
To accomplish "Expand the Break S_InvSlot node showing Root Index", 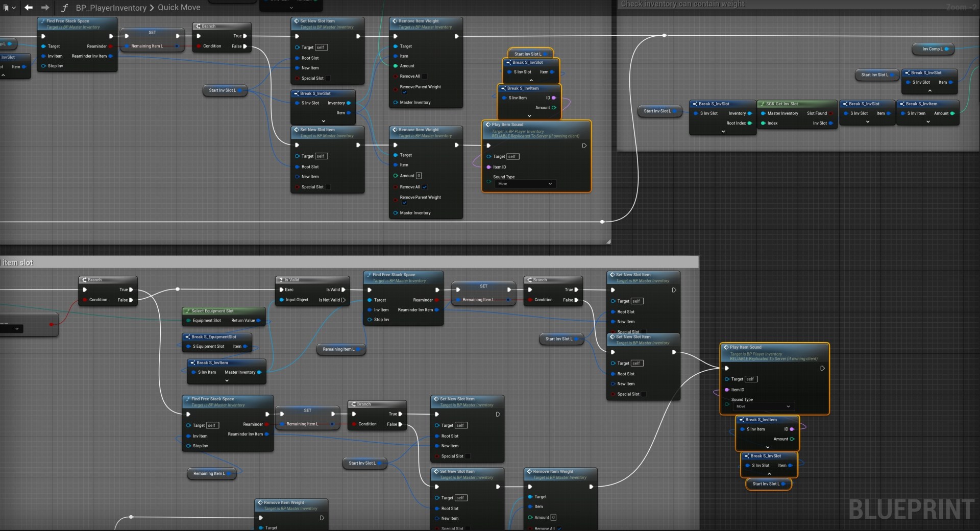I will [x=723, y=132].
